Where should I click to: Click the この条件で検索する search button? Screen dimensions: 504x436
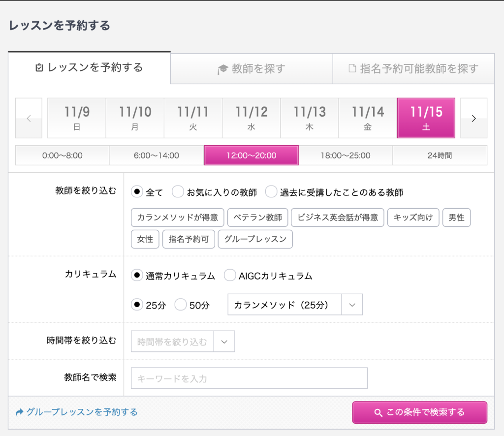419,412
